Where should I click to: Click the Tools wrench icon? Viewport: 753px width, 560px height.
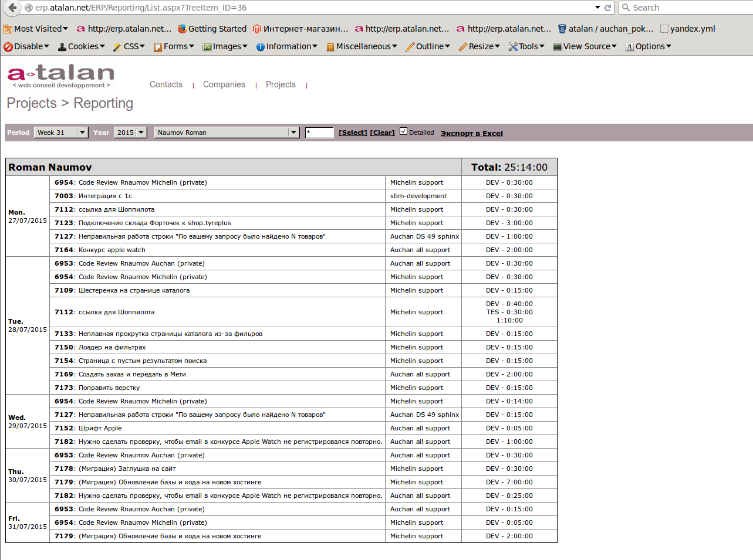pyautogui.click(x=513, y=47)
